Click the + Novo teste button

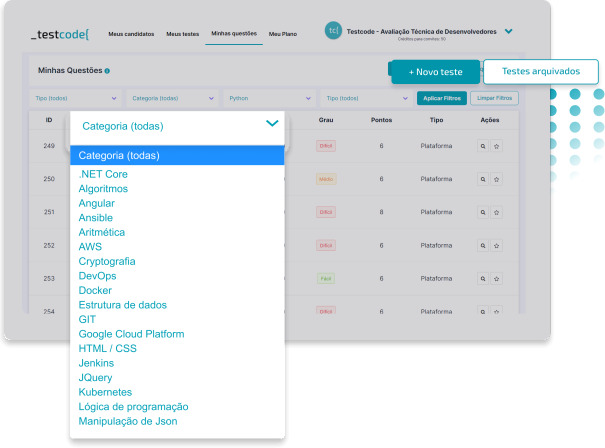[435, 72]
